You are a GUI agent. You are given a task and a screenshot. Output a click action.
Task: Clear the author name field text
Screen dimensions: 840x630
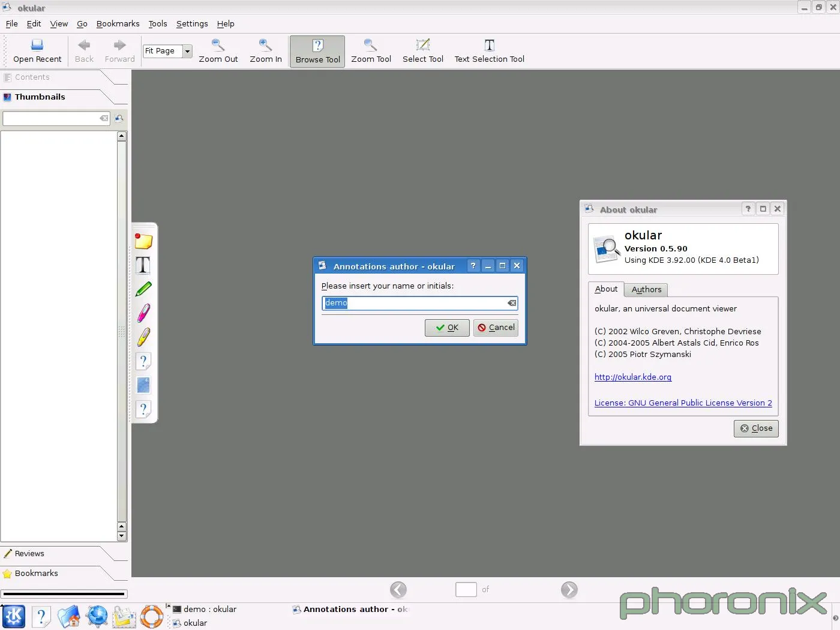512,303
